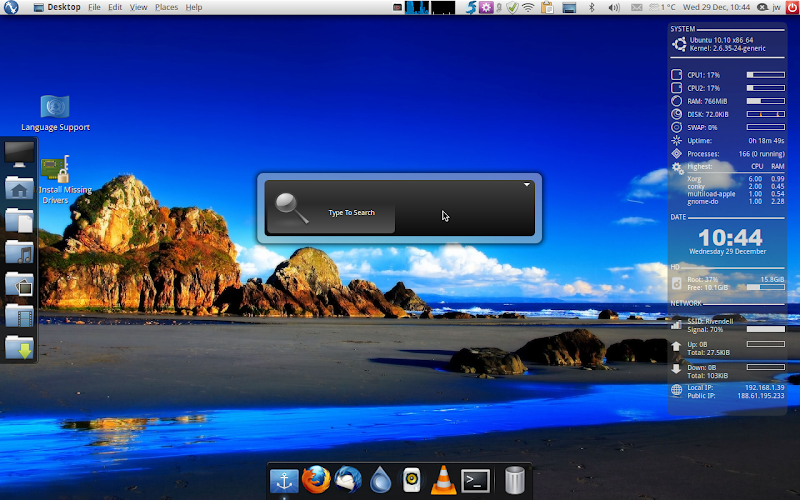Open the wireless network indicator menu
The height and width of the screenshot is (500, 800).
pos(527,7)
